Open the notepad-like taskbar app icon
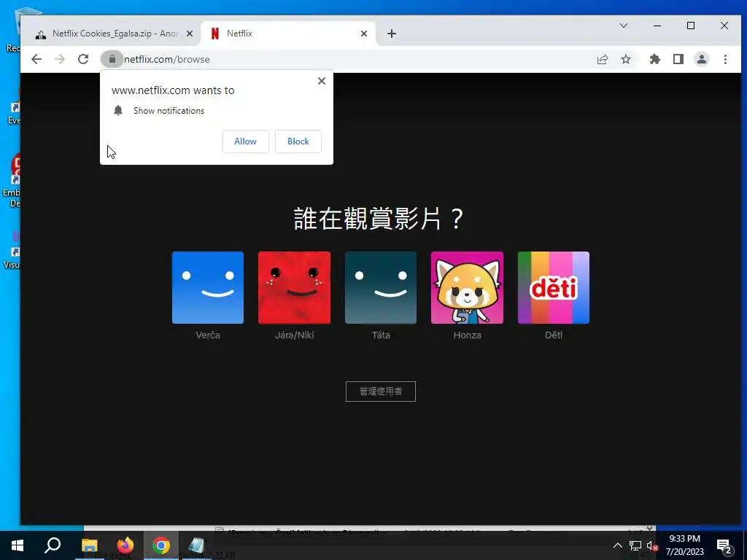Screen dimensions: 747x560 (x=196, y=545)
